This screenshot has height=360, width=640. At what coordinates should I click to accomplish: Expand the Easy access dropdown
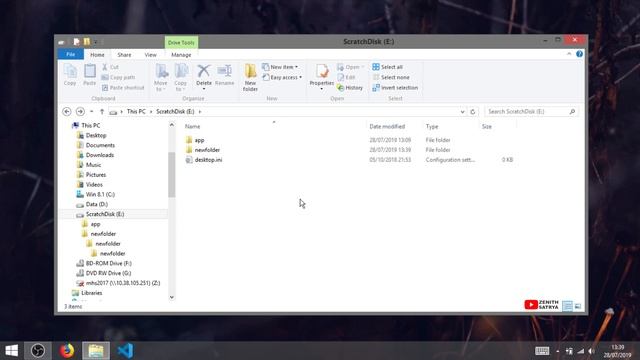282,77
